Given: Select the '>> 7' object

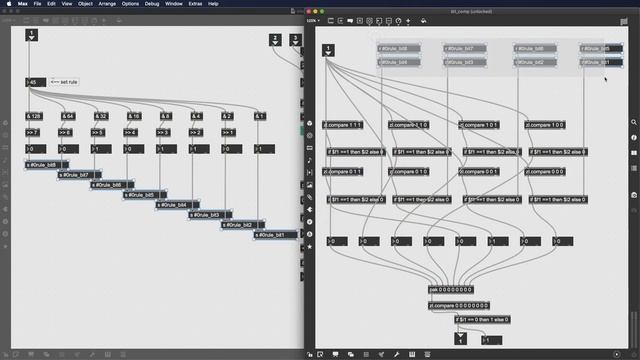Looking at the screenshot, I should pyautogui.click(x=33, y=133).
